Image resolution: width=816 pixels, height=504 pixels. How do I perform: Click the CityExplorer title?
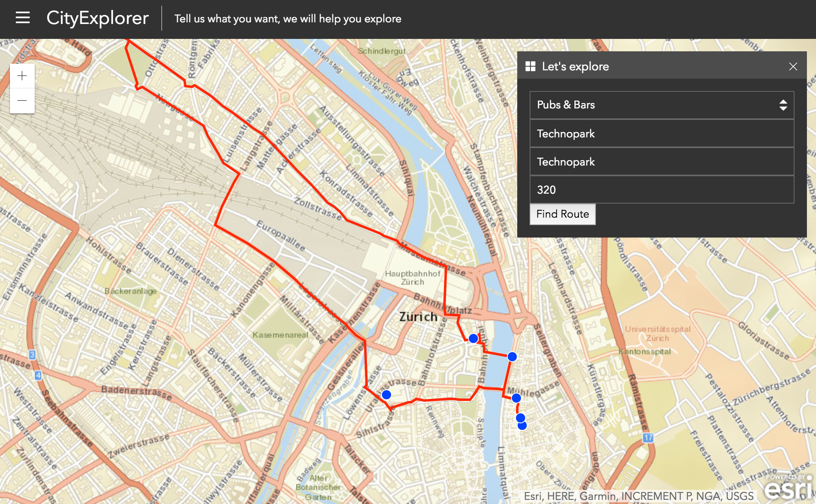(98, 18)
